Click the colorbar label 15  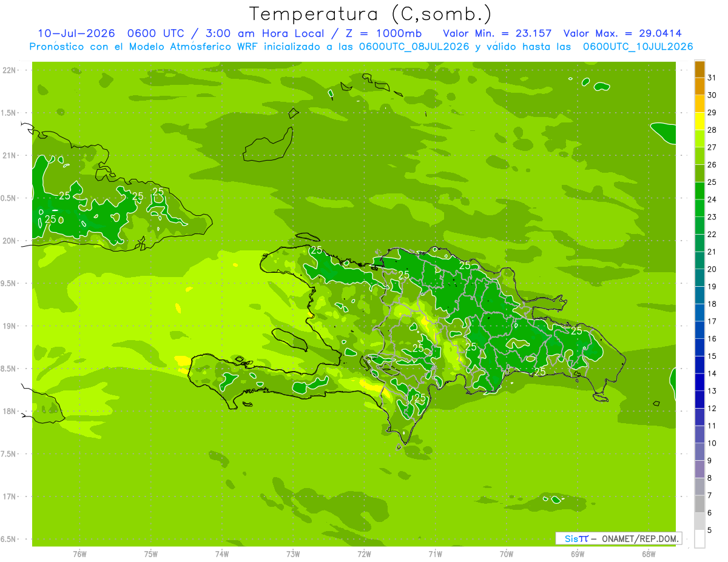[712, 356]
